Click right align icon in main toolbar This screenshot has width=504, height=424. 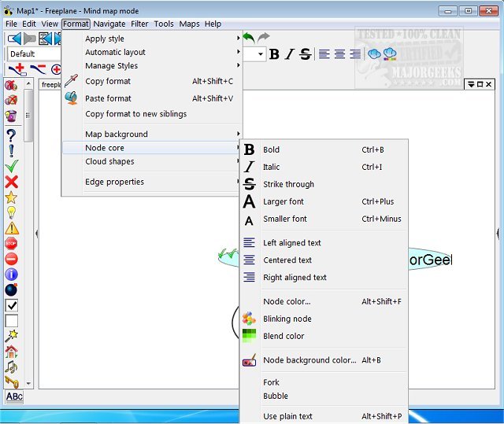click(x=355, y=54)
